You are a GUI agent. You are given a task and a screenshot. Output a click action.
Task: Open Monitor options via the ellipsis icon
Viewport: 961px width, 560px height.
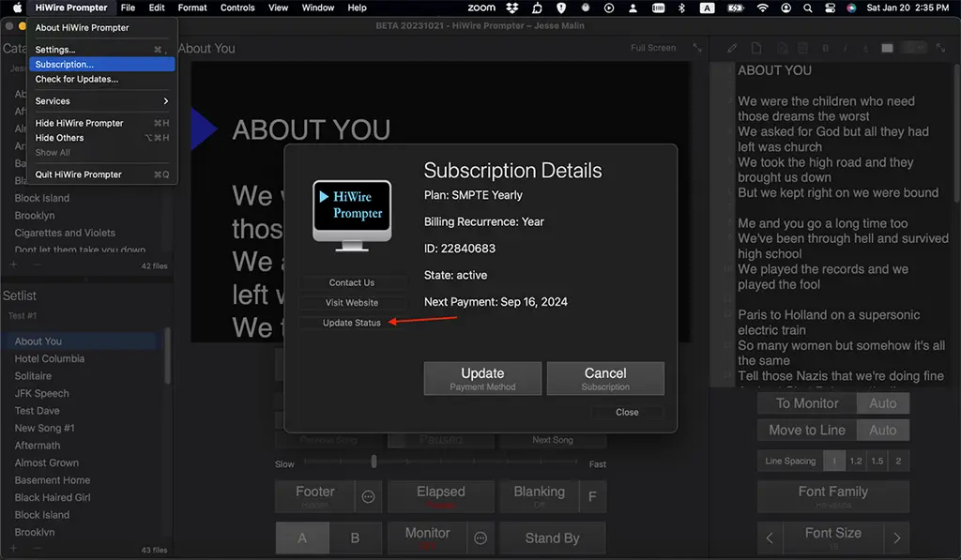click(x=480, y=537)
